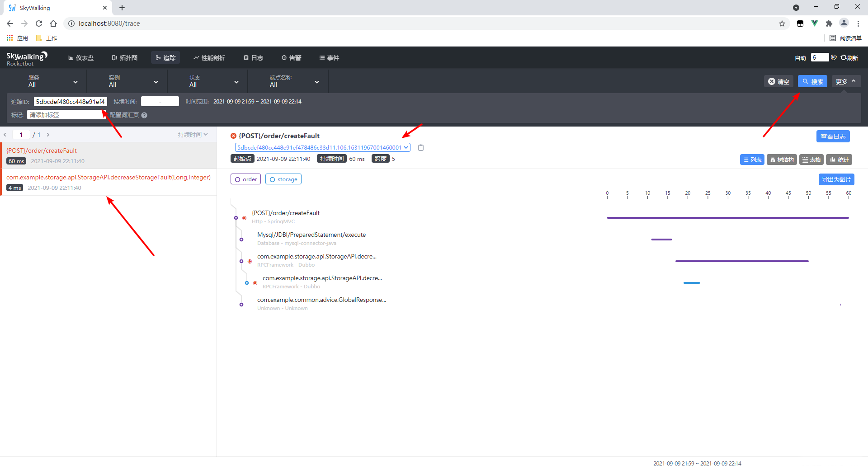Click the 搜索 search button
Screen dimensions: 868x470
pos(812,81)
